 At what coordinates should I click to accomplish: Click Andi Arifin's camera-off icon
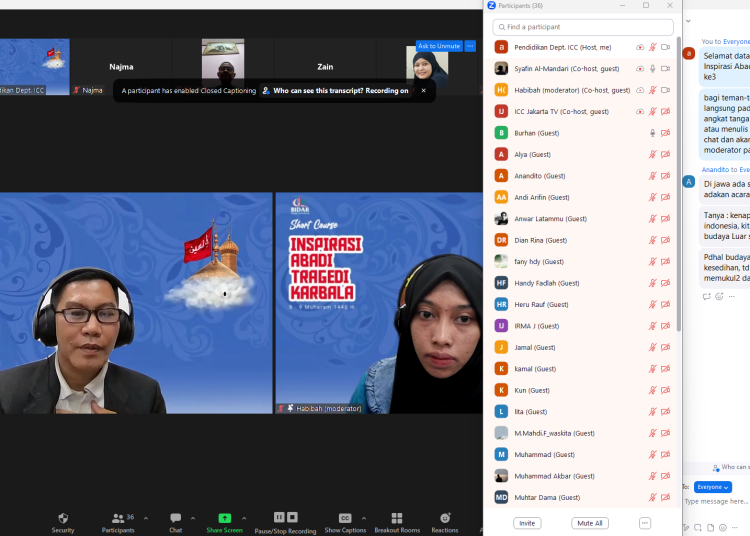click(665, 197)
